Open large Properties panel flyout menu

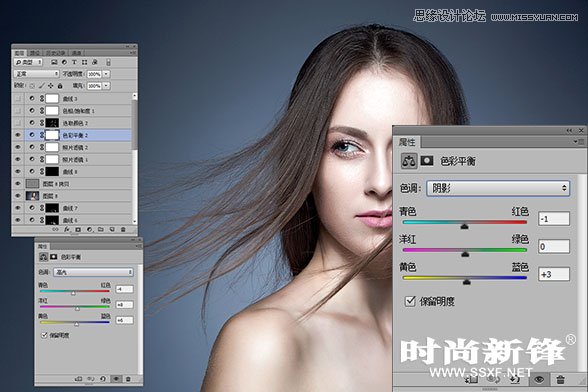(578, 141)
